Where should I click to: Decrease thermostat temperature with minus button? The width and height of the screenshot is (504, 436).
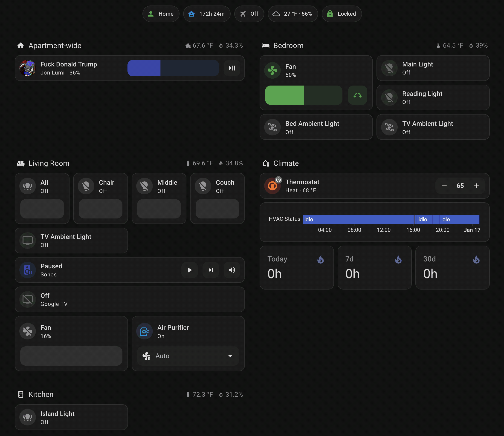pos(444,186)
